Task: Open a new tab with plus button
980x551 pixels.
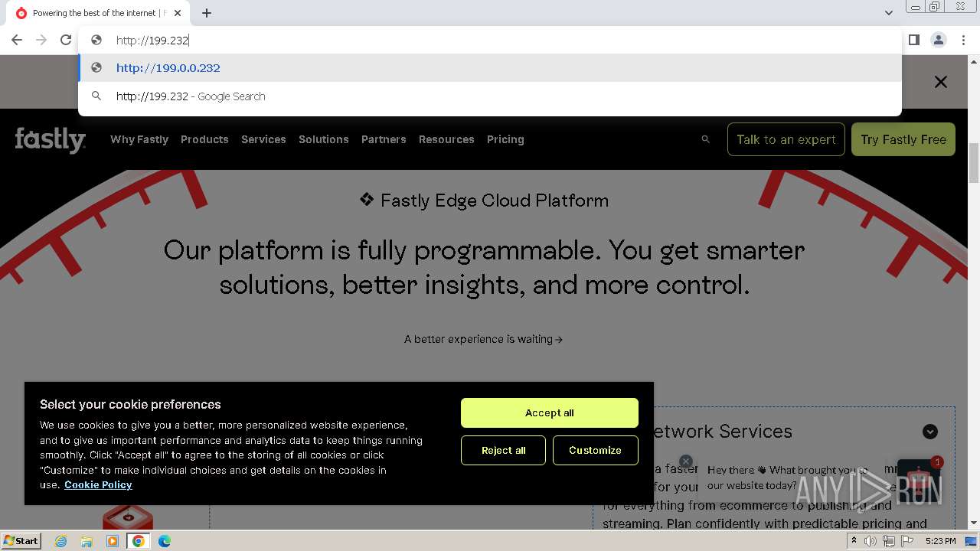Action: (x=207, y=13)
